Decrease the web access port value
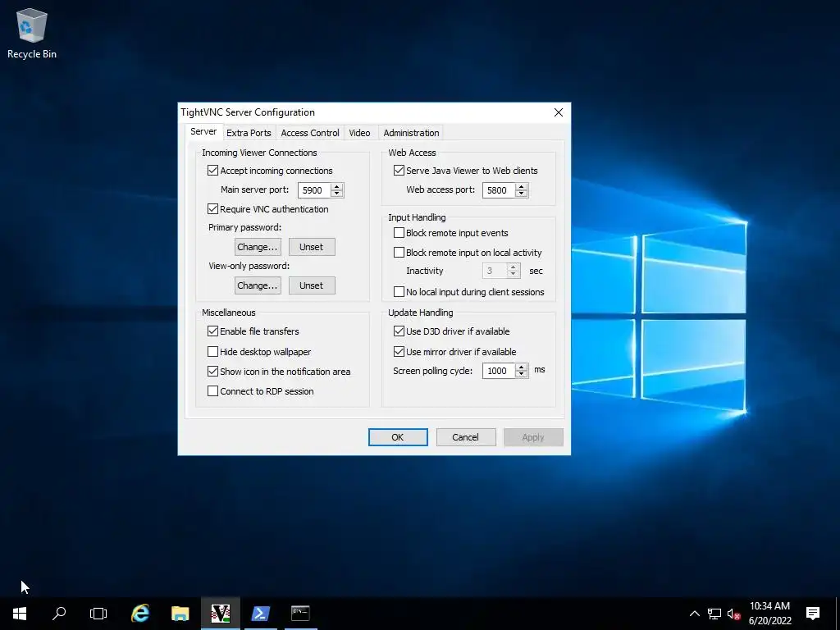Viewport: 840px width, 630px height. (x=521, y=194)
